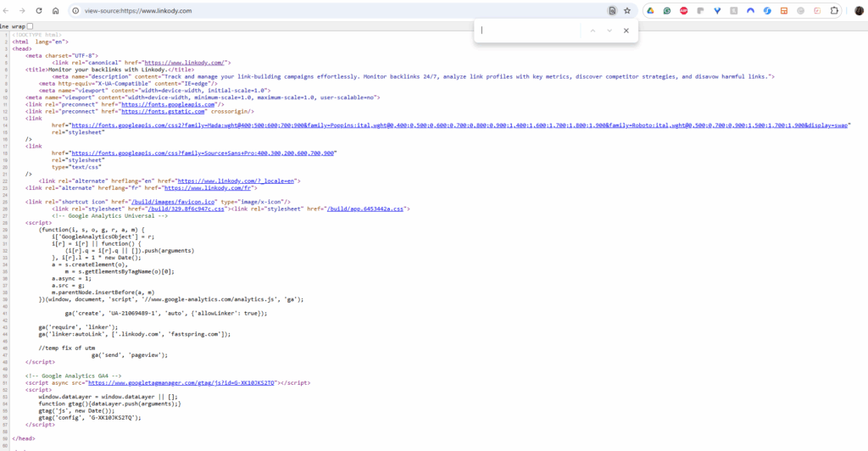Click the a.async = 1 line
868x451 pixels.
pos(71,278)
